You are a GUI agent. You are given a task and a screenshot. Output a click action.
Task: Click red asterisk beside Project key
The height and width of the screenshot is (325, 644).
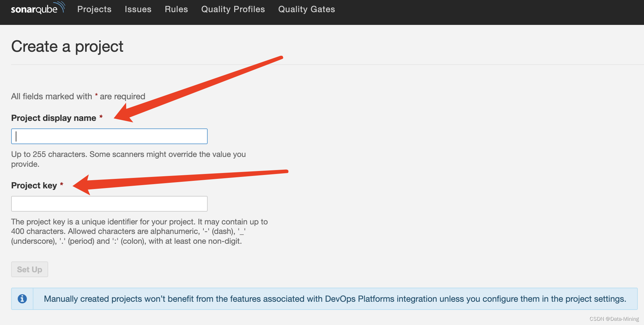pyautogui.click(x=62, y=184)
